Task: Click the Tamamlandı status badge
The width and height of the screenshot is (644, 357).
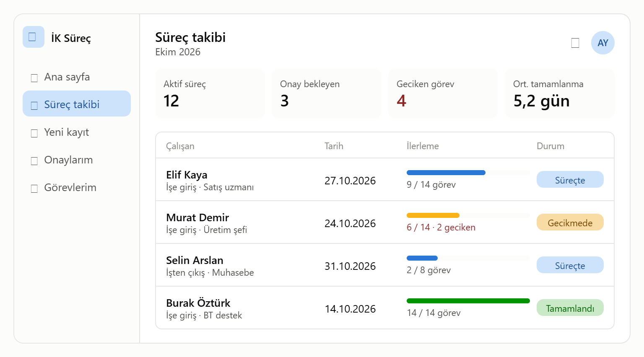Action: coord(570,308)
